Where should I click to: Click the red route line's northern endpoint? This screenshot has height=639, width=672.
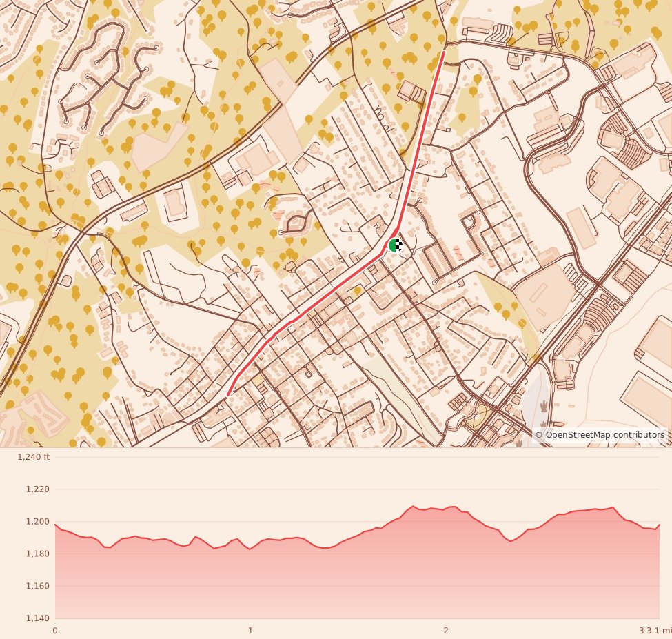[444, 52]
